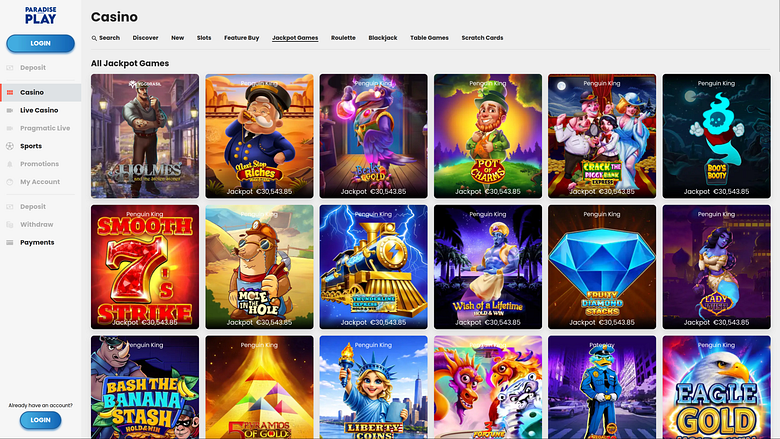This screenshot has height=439, width=780.
Task: Click the Paradise Play logo
Action: (40, 16)
